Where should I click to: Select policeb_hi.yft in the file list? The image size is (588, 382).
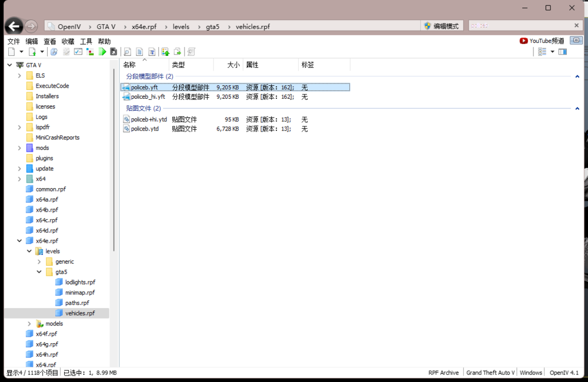click(148, 97)
